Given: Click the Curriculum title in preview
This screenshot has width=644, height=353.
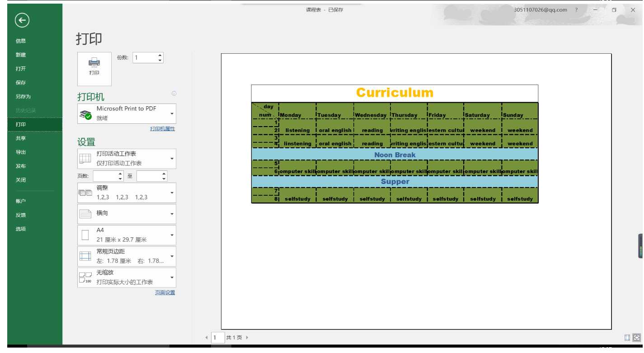Looking at the screenshot, I should click(395, 93).
